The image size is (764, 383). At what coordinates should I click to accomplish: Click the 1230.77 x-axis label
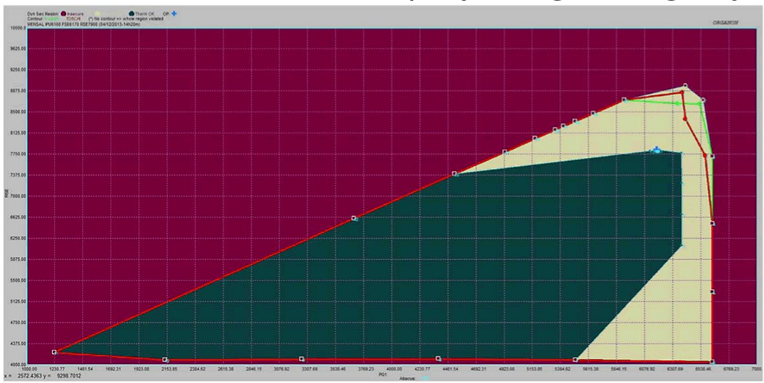(57, 370)
